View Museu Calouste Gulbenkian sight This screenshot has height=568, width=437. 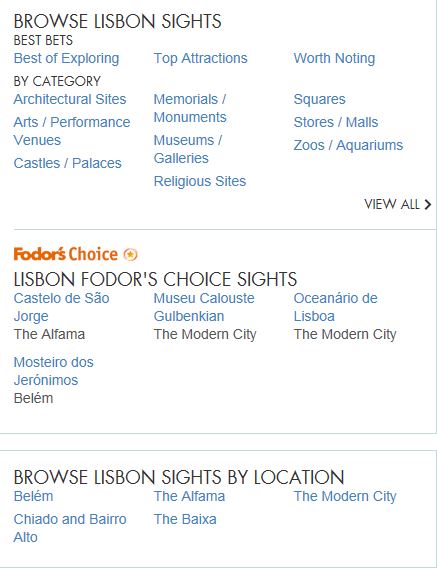tap(204, 307)
